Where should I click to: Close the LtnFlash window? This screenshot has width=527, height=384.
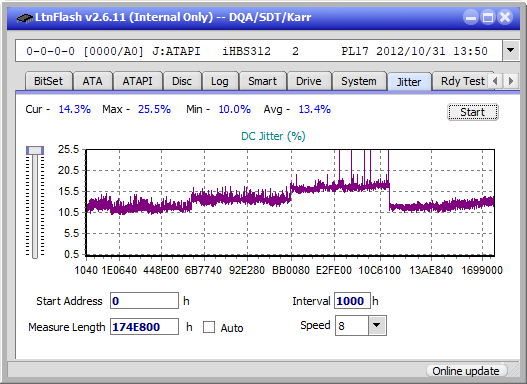coord(505,17)
